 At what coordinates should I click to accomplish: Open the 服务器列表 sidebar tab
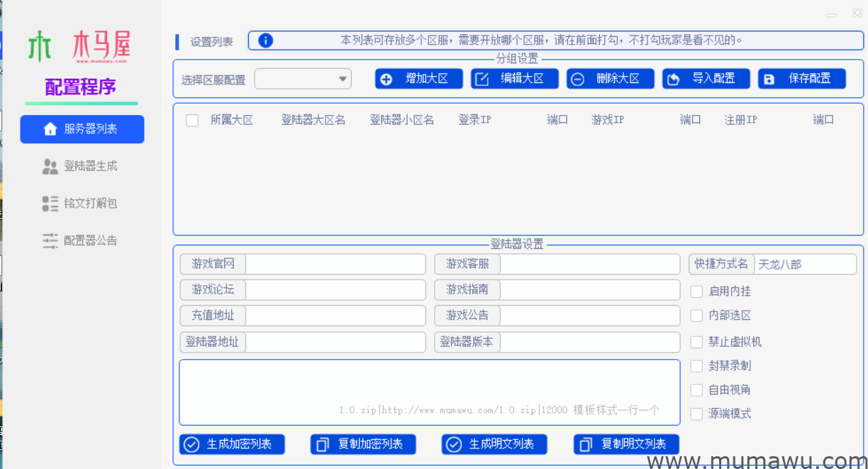click(x=82, y=129)
